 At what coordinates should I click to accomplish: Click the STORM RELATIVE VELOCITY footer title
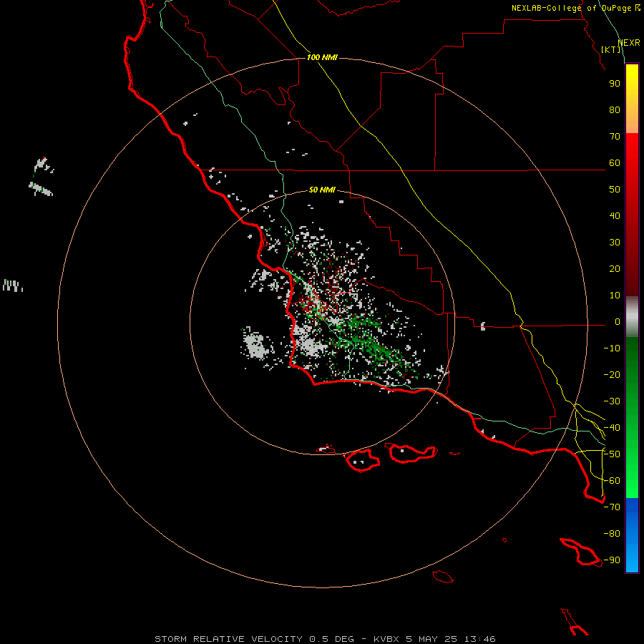(x=228, y=639)
